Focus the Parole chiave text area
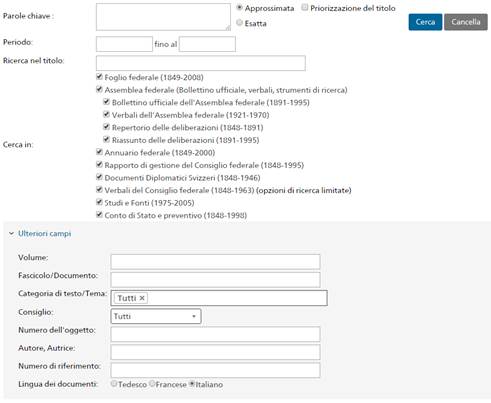This screenshot has height=403, width=491. (163, 17)
